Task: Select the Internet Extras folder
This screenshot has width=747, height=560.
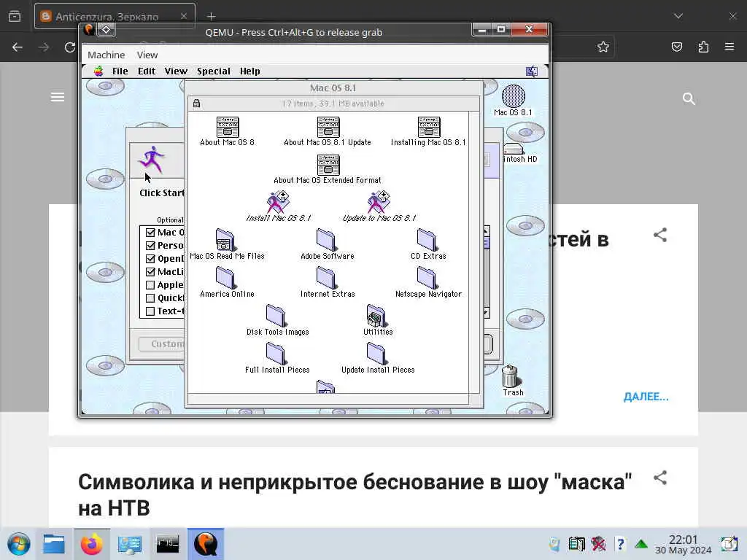Action: pyautogui.click(x=326, y=278)
